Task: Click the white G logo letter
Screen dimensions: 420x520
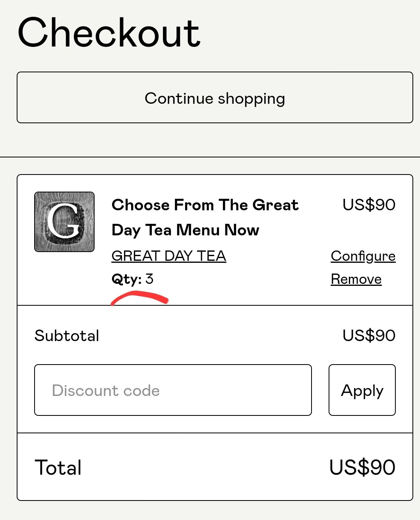Action: click(x=64, y=221)
